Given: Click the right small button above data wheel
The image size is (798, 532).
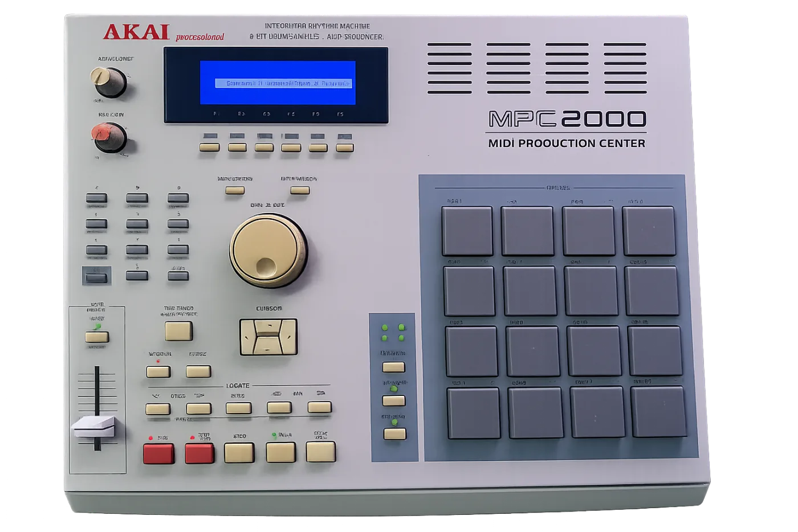Looking at the screenshot, I should [x=300, y=190].
